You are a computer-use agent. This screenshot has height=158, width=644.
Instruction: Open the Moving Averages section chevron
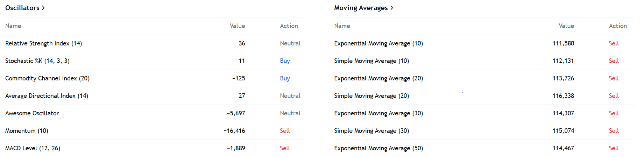(392, 8)
